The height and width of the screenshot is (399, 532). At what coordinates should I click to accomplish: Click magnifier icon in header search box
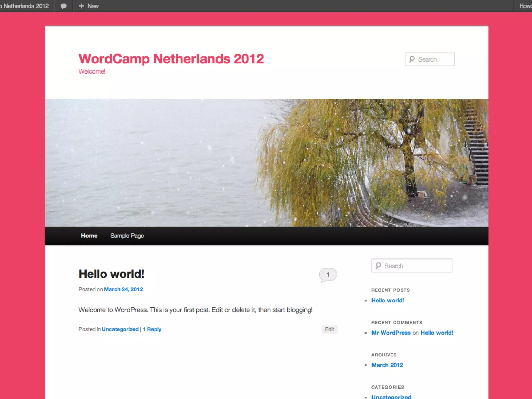[412, 59]
